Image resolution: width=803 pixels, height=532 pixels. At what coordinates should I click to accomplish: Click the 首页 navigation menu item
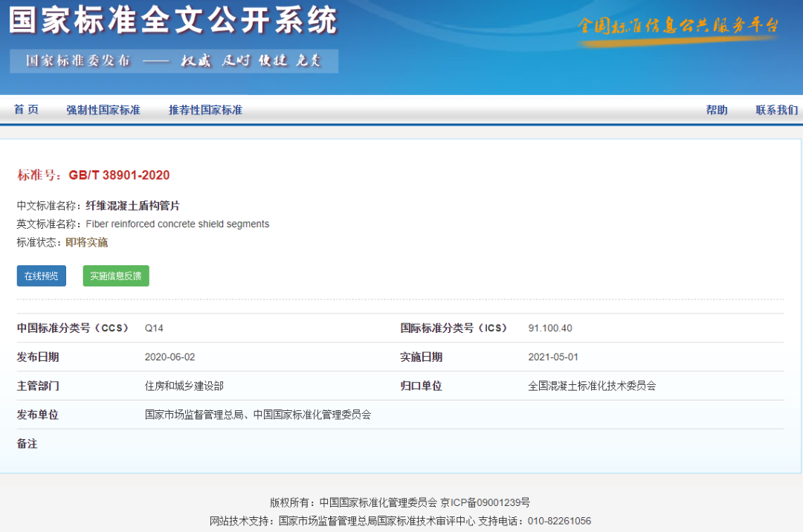tap(26, 110)
